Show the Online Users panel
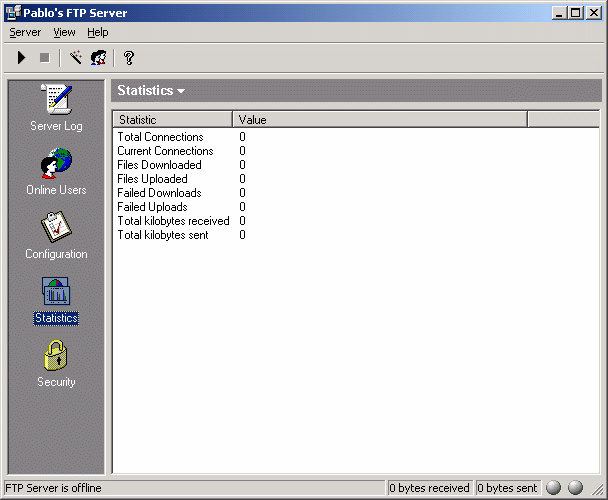The width and height of the screenshot is (608, 500). (56, 172)
